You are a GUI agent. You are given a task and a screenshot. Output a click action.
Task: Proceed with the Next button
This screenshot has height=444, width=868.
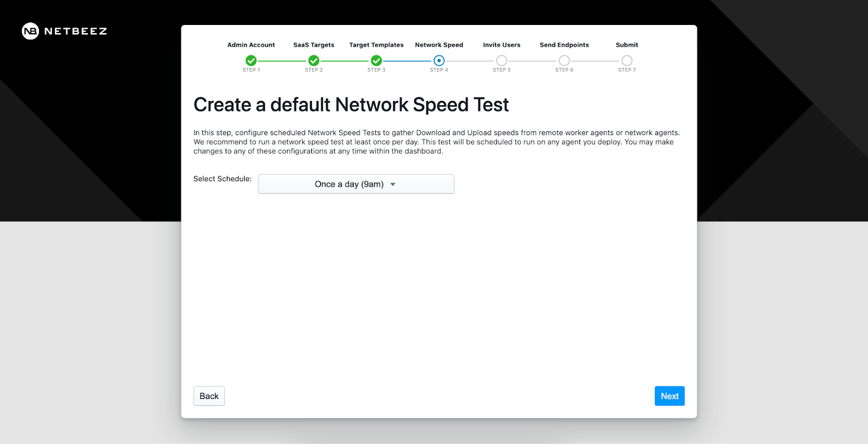(x=669, y=396)
